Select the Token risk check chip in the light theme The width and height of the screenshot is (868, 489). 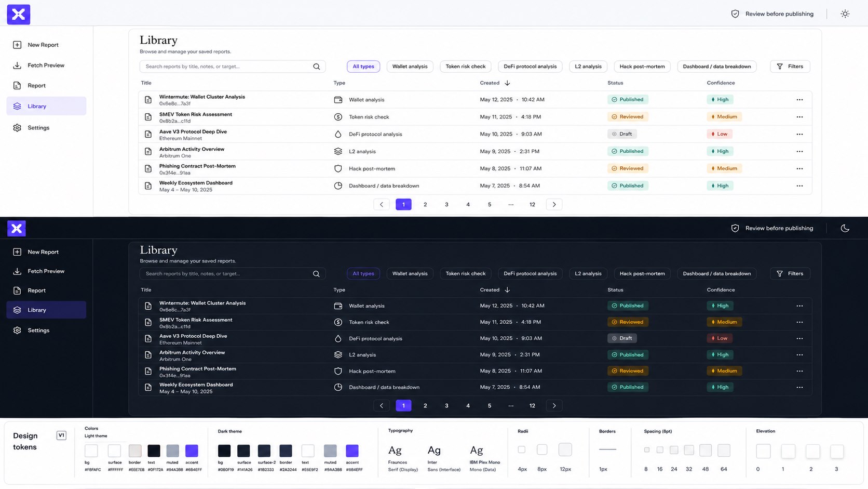[466, 67]
